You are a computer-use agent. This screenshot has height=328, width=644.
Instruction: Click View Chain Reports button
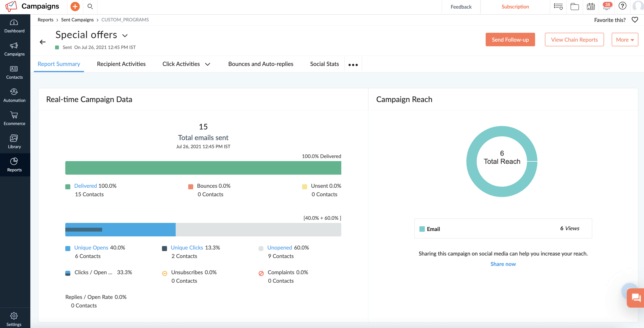pos(574,40)
